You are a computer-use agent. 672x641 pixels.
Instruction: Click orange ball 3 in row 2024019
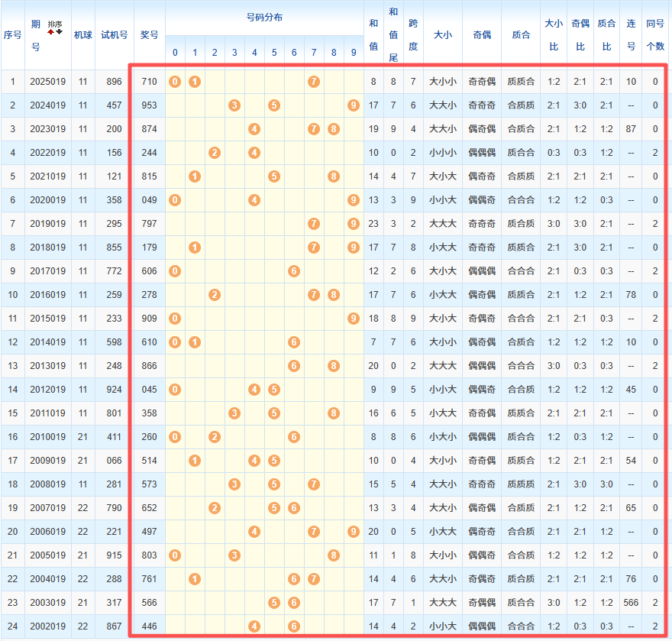pos(234,105)
